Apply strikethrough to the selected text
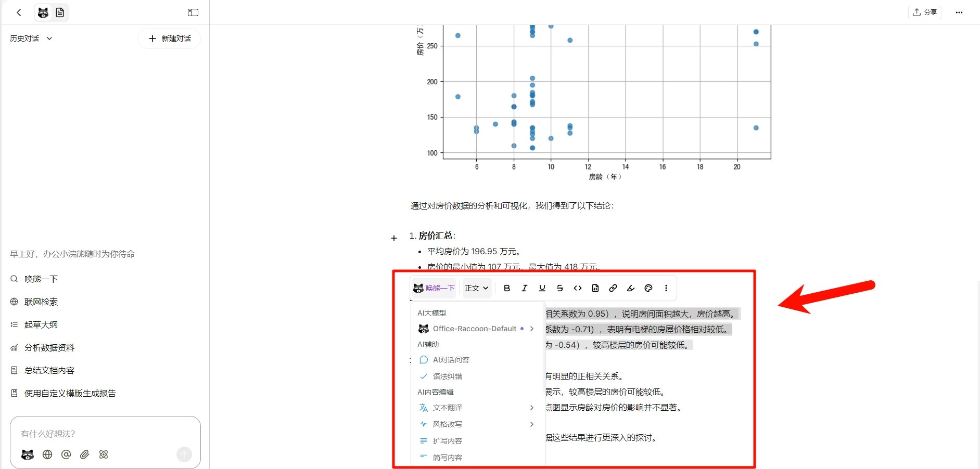This screenshot has height=469, width=980. click(559, 288)
